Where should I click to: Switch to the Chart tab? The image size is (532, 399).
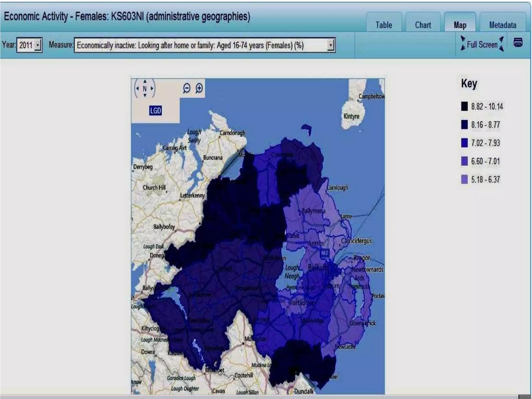point(423,25)
